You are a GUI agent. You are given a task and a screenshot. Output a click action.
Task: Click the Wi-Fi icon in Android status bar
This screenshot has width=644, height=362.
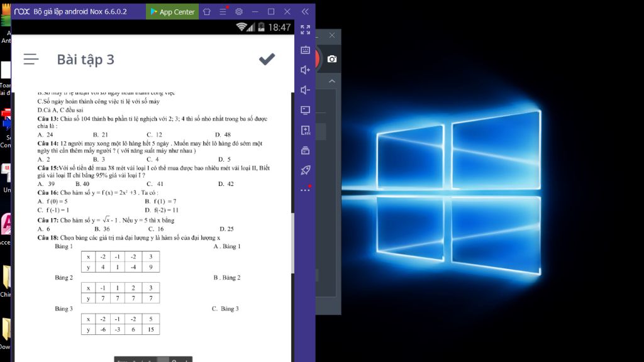(241, 27)
